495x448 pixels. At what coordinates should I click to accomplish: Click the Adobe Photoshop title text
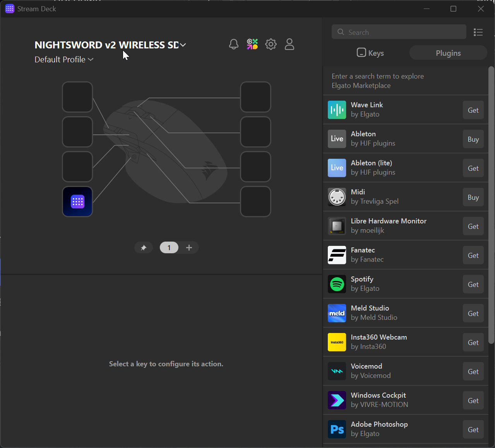pyautogui.click(x=379, y=424)
